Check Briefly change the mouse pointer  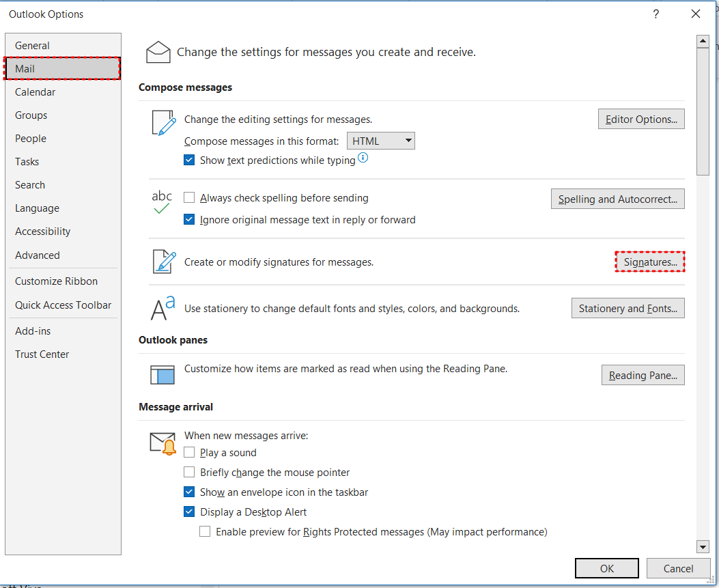pos(189,472)
